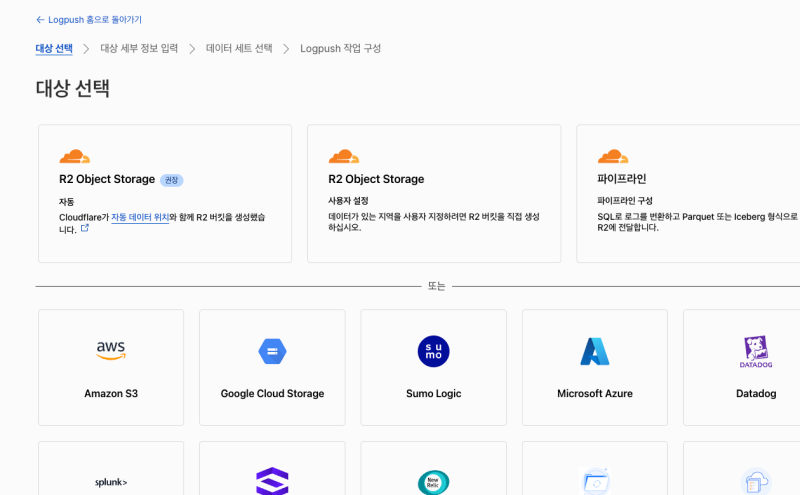Viewport: 800px width, 495px height.
Task: Click the 파이프라인 구성 subtitle text
Action: tap(625, 201)
